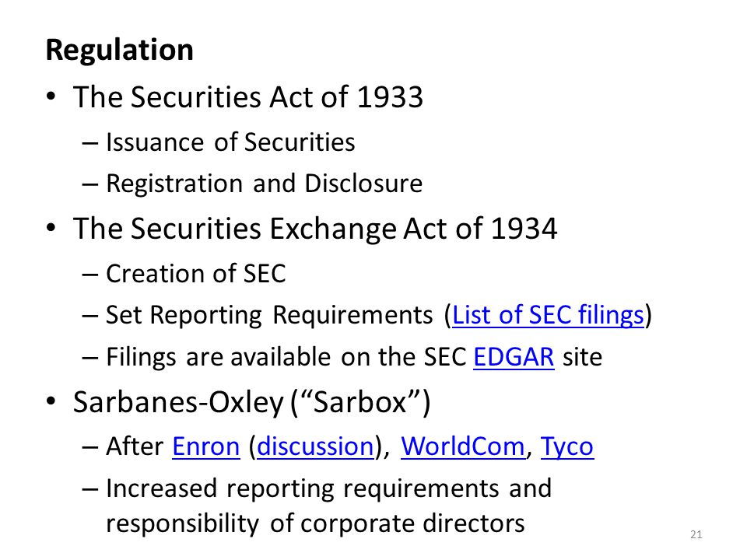Click slide number 21
Screen dimensions: 747x560
tap(696, 535)
